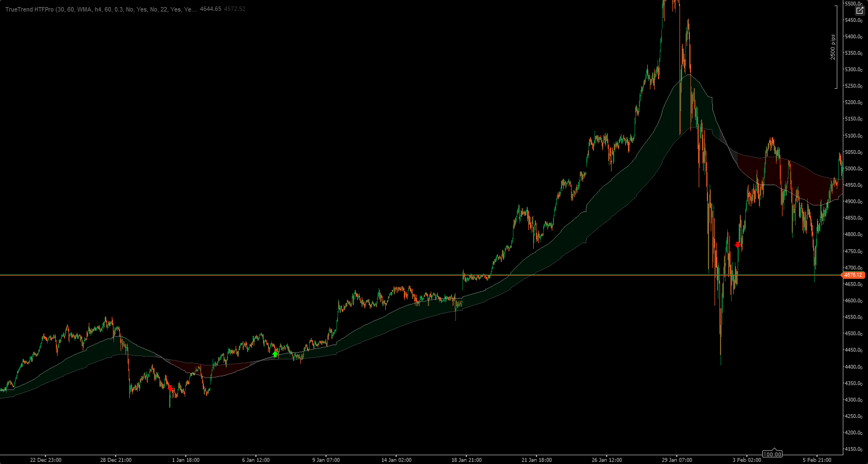
Task: Open the TrueTrend HTFPro indicator label
Action: coord(101,9)
